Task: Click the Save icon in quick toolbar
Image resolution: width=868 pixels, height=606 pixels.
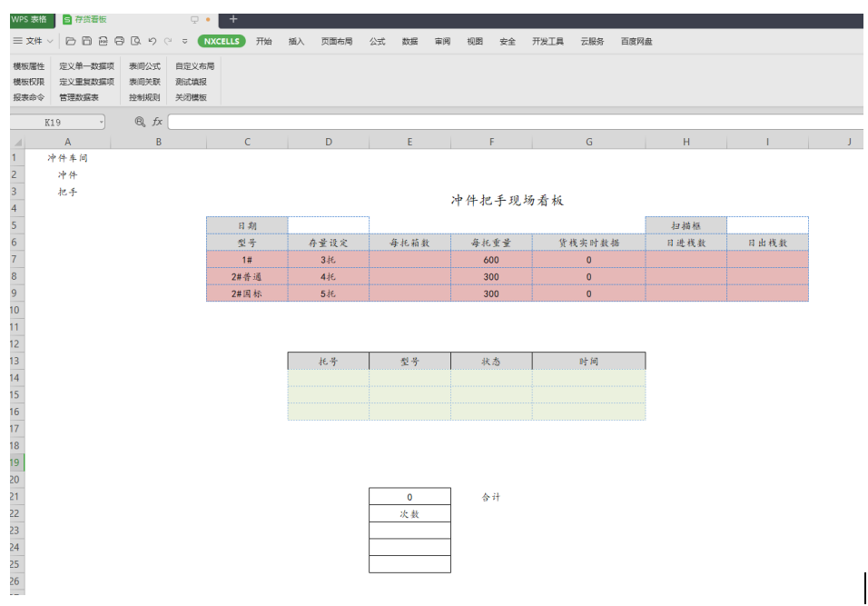Action: 87,41
